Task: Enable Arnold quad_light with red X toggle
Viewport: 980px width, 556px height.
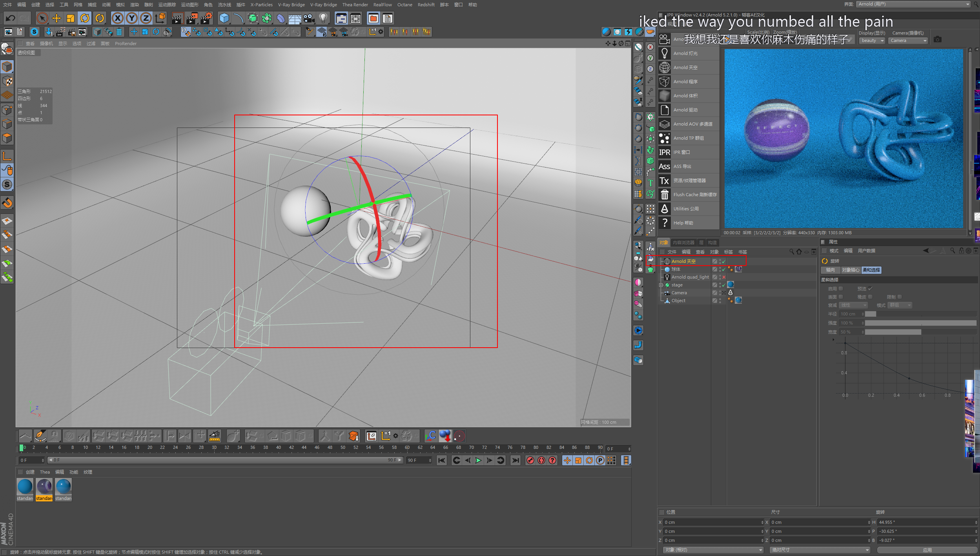Action: pos(724,277)
